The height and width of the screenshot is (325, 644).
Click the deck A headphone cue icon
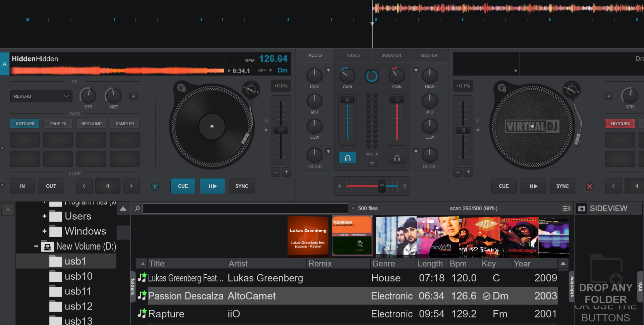347,158
